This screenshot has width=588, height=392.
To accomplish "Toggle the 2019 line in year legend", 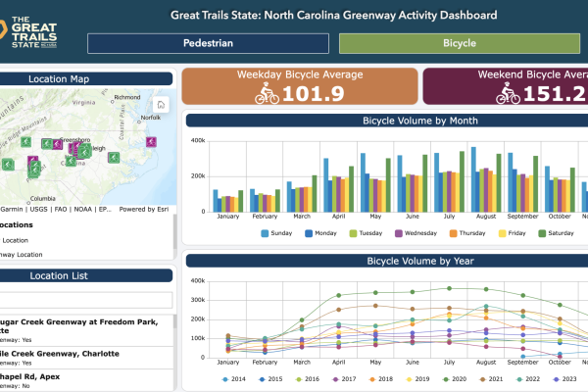I will coord(417,379).
